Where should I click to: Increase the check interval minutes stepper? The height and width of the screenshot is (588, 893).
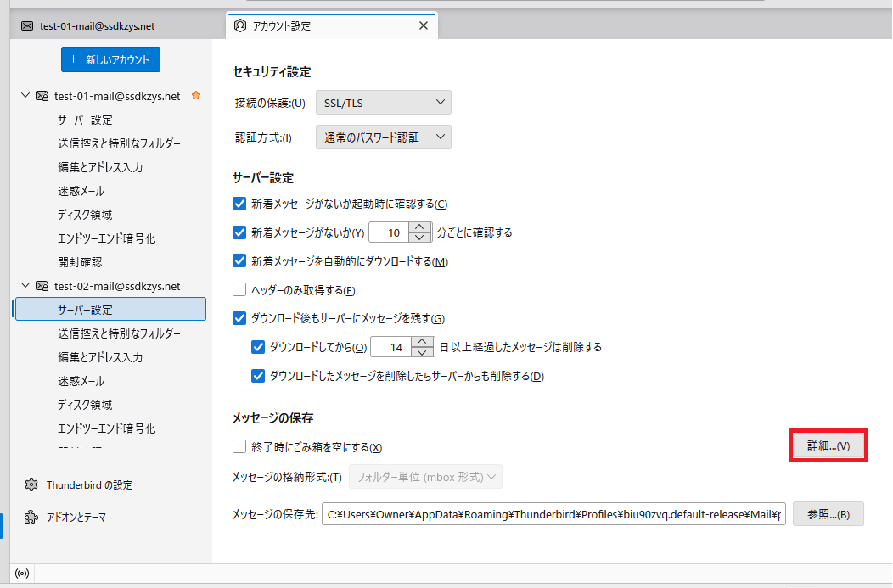(420, 227)
